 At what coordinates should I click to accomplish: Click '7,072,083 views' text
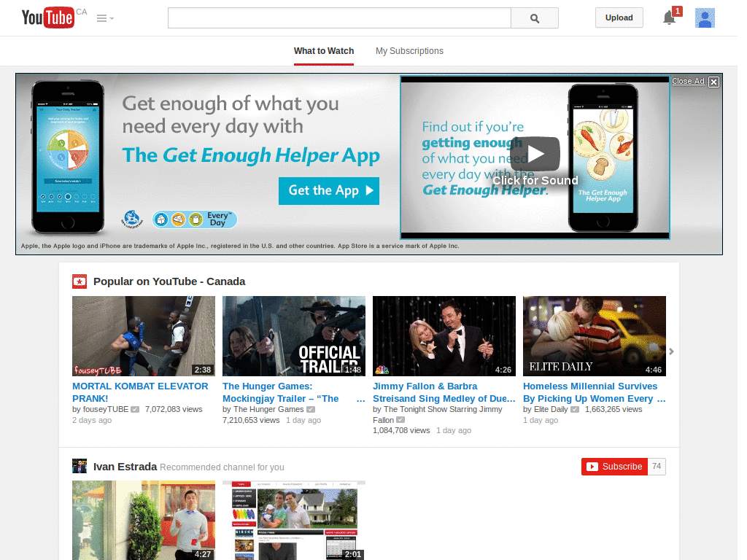click(174, 410)
